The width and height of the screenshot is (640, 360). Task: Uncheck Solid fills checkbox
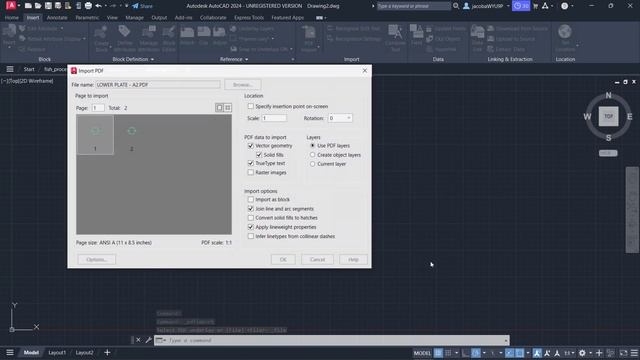click(x=259, y=155)
